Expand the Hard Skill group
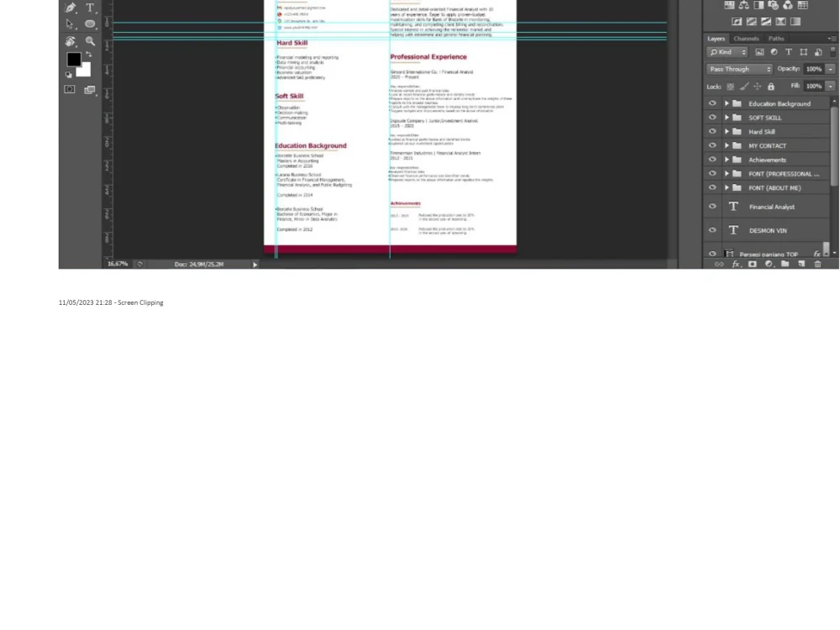 [x=727, y=131]
